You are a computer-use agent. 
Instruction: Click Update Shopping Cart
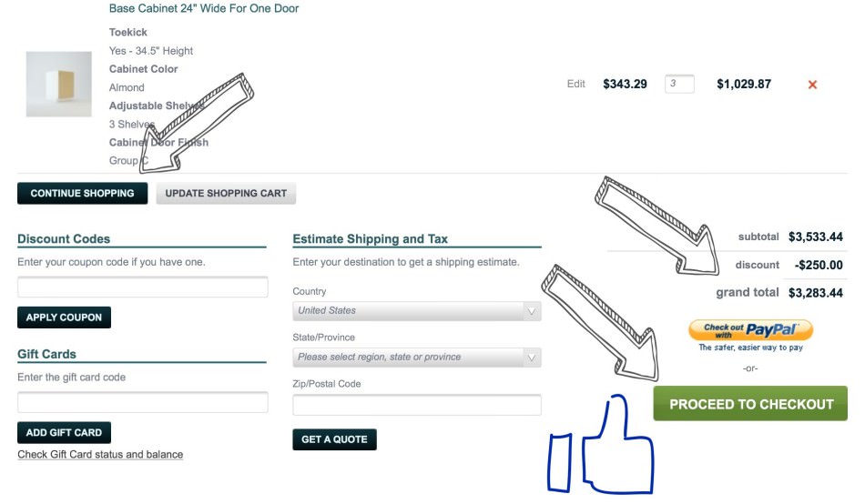226,193
